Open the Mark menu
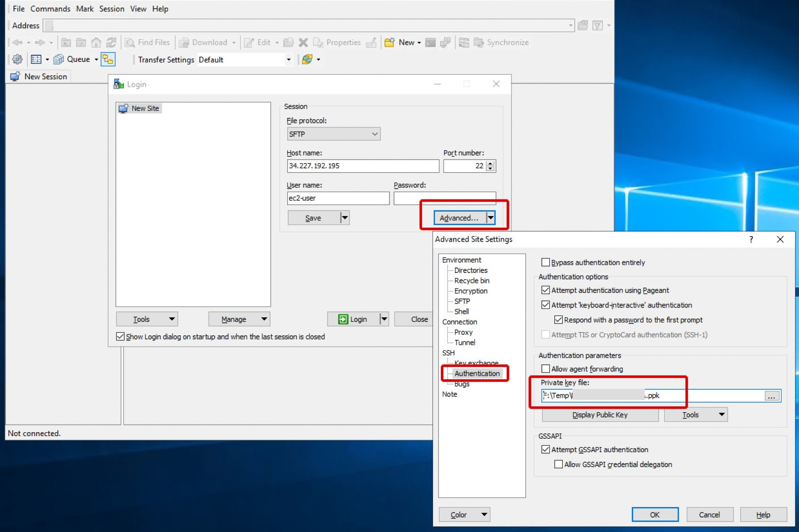799x532 pixels. pyautogui.click(x=85, y=9)
